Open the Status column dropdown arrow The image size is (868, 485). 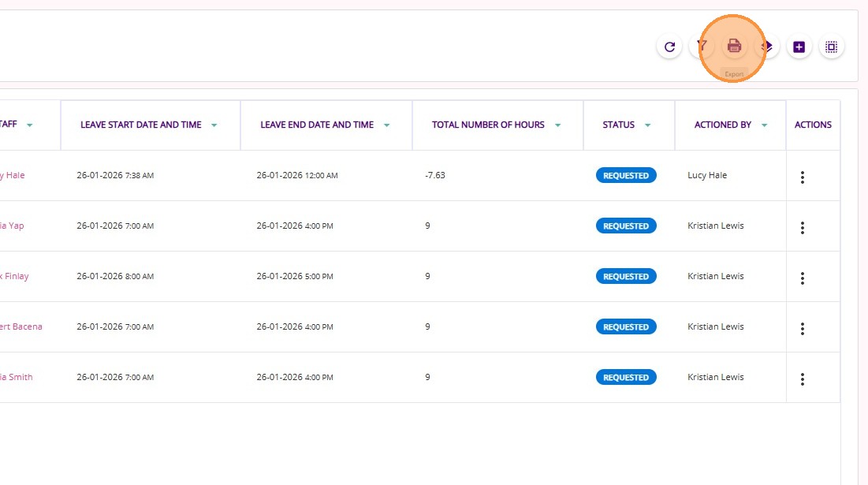tap(647, 125)
